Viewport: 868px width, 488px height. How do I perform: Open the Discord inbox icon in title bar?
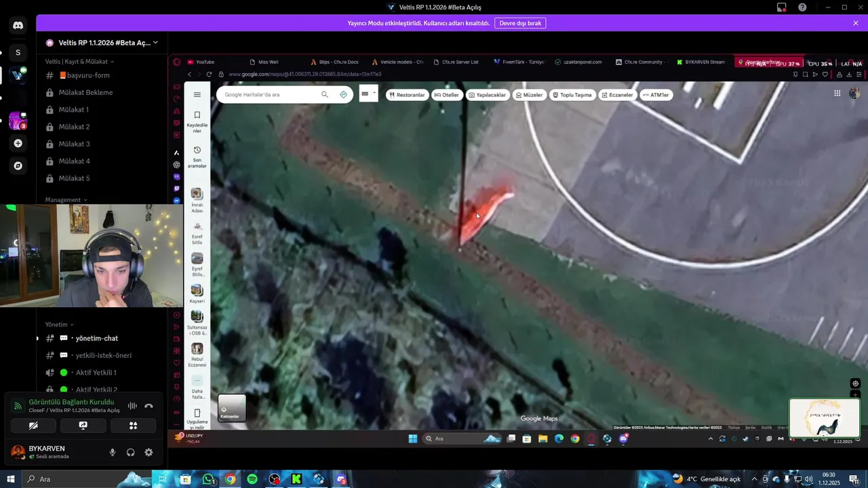point(781,7)
